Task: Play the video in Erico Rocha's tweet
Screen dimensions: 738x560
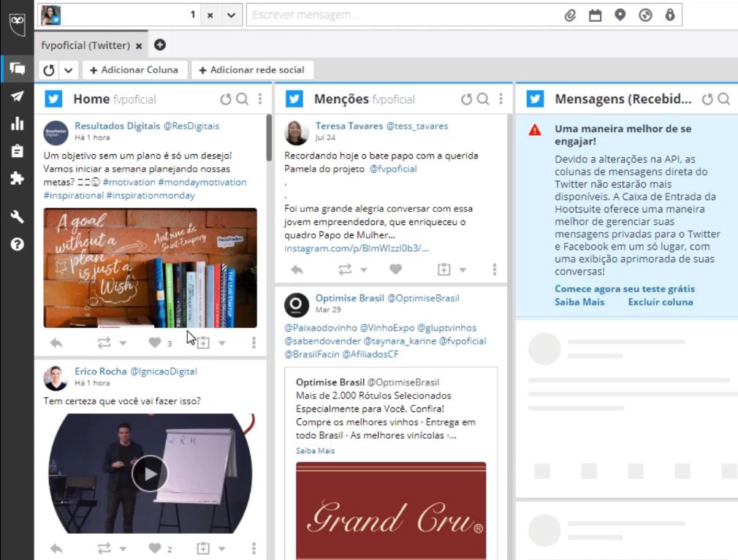Action: pyautogui.click(x=150, y=473)
